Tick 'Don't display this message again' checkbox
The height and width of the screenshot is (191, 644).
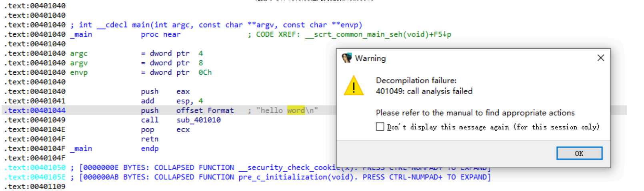coord(380,127)
